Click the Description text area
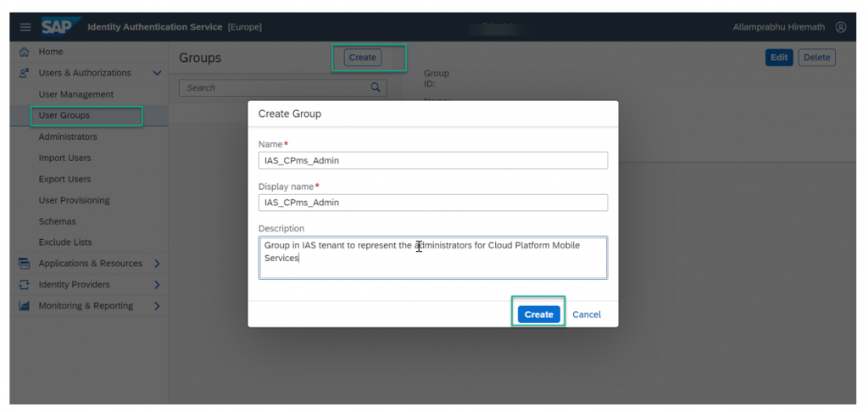 coord(433,258)
